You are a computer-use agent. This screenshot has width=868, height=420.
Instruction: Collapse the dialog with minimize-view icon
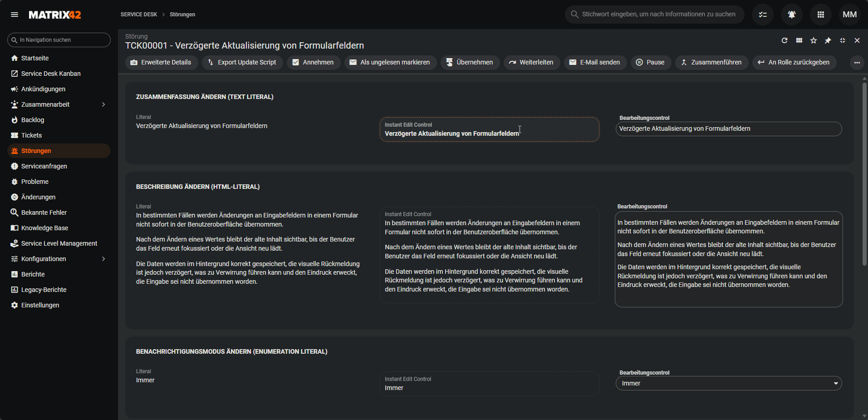click(843, 40)
